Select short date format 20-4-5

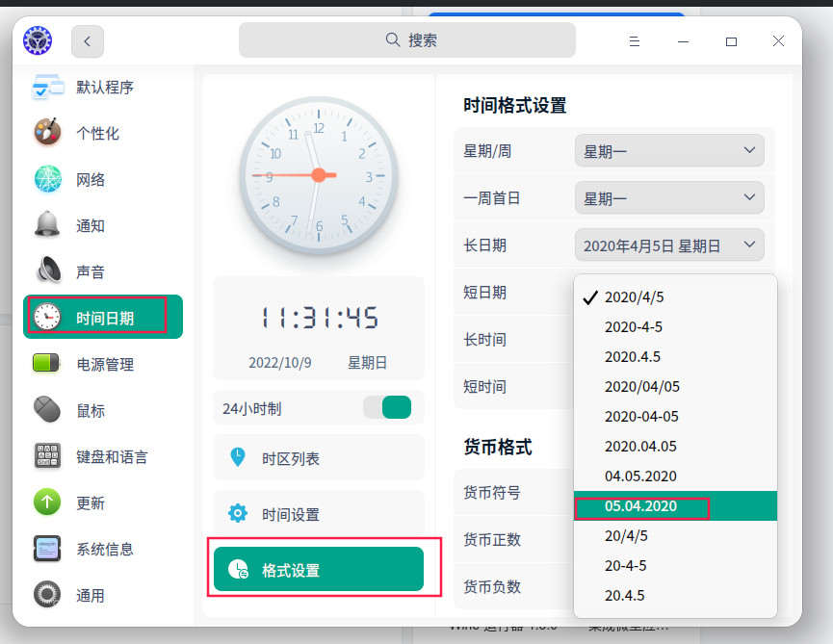coord(675,565)
